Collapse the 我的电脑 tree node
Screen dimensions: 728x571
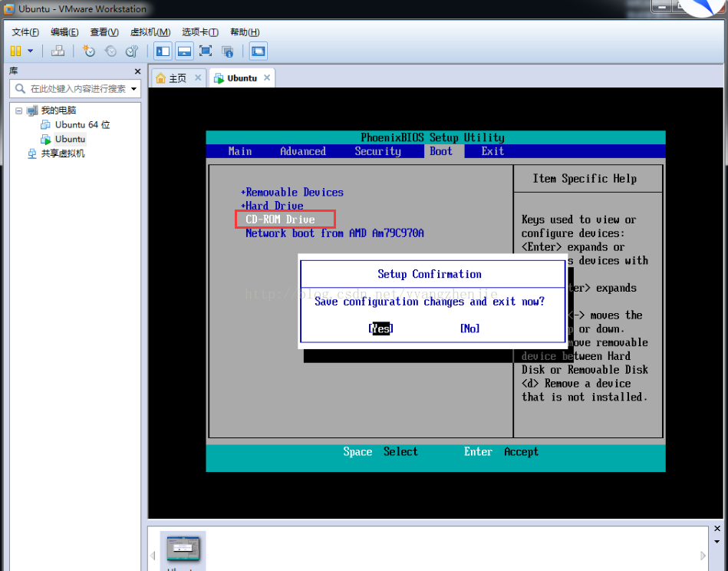click(x=18, y=111)
